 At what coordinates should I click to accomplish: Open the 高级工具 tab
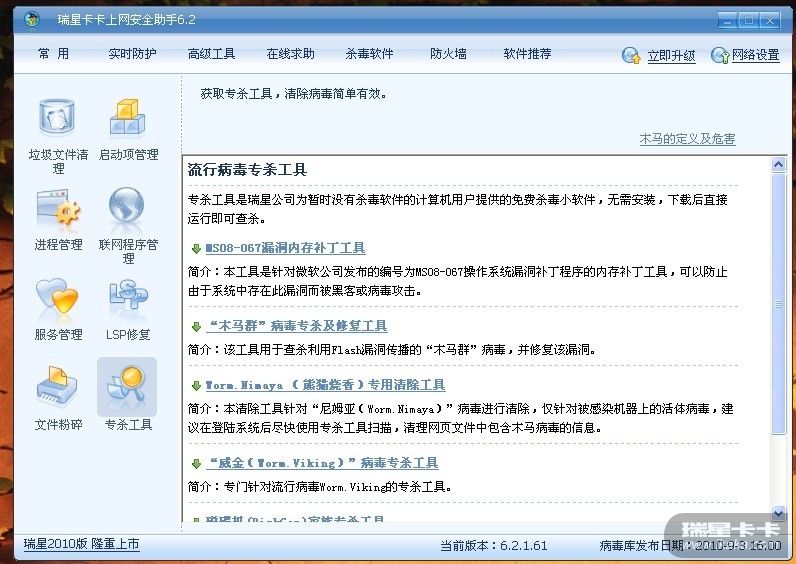pyautogui.click(x=211, y=54)
